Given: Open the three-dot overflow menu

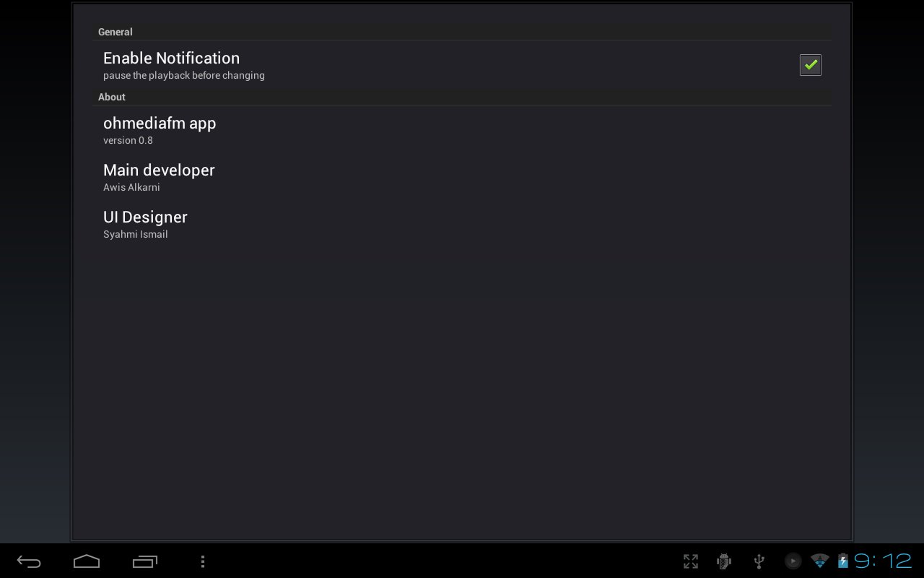Looking at the screenshot, I should (203, 561).
